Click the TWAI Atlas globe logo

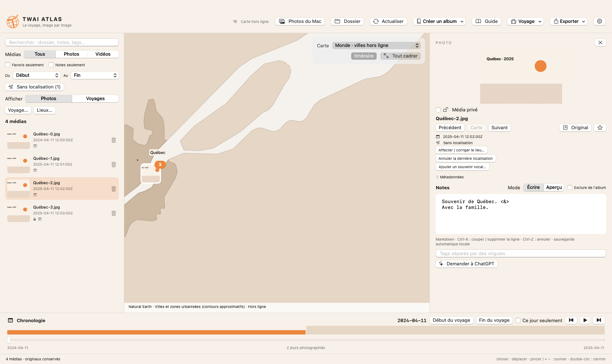(13, 22)
